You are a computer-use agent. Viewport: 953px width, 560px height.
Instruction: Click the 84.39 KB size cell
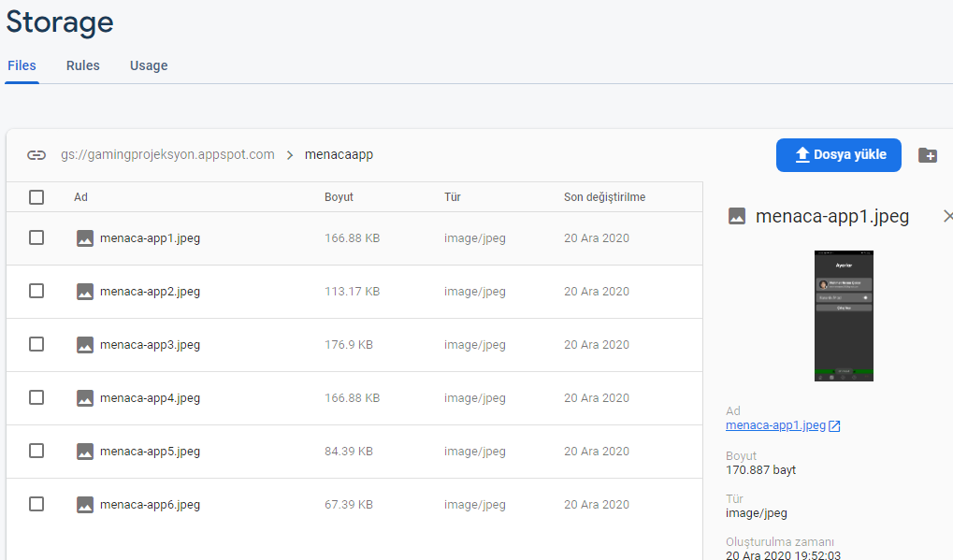point(349,452)
